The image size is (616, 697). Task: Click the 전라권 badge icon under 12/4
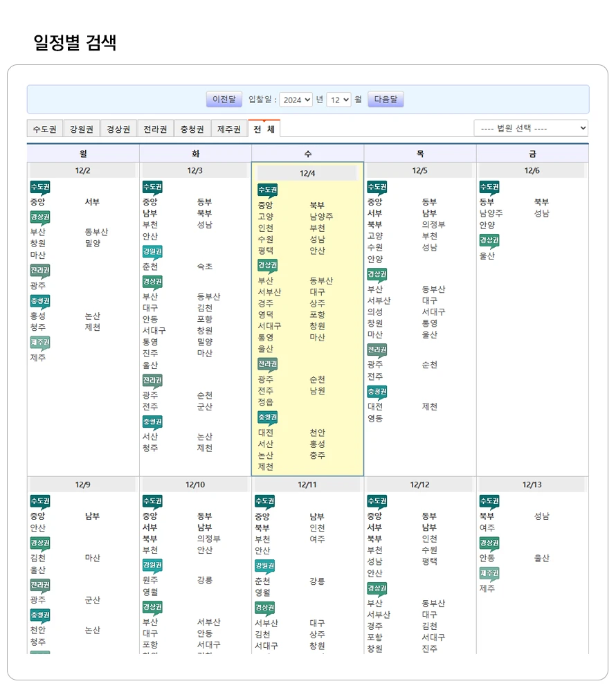pos(267,364)
